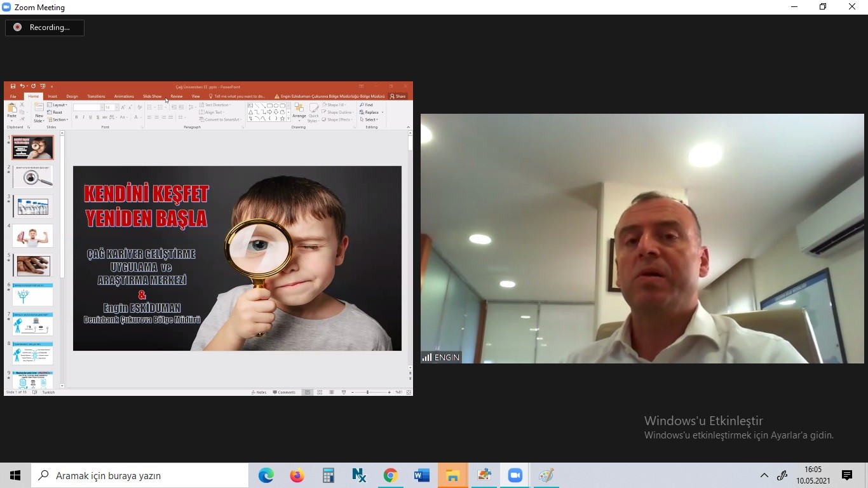The width and height of the screenshot is (868, 488).
Task: Click the Find magnifier in Editing group
Action: (x=362, y=105)
